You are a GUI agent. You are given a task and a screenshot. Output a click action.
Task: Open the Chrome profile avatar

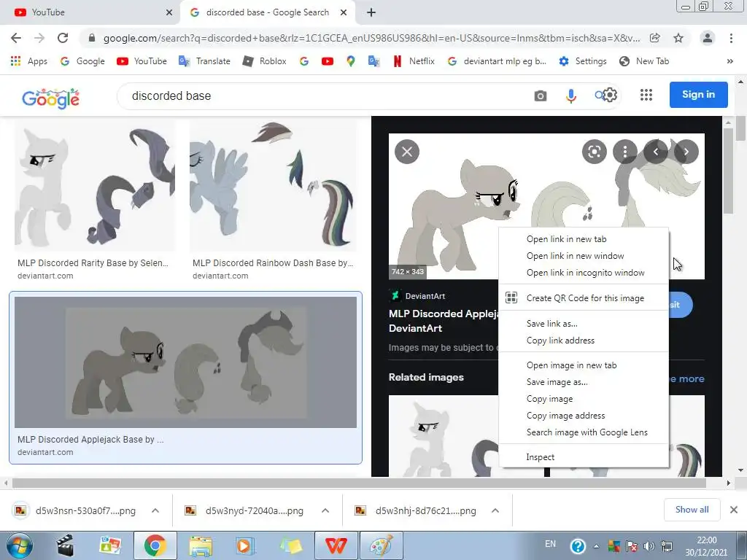(708, 38)
